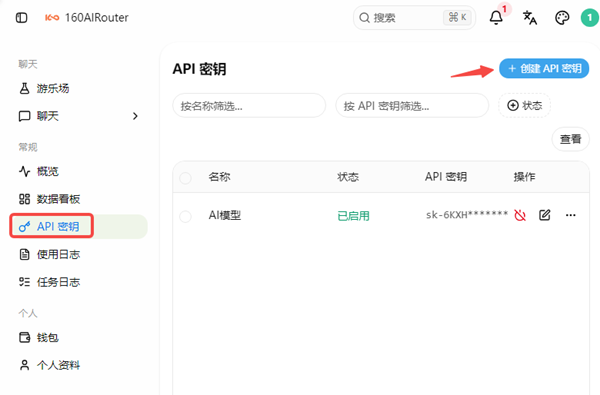
Task: Click the 160AIRouter logo
Action: pos(86,18)
